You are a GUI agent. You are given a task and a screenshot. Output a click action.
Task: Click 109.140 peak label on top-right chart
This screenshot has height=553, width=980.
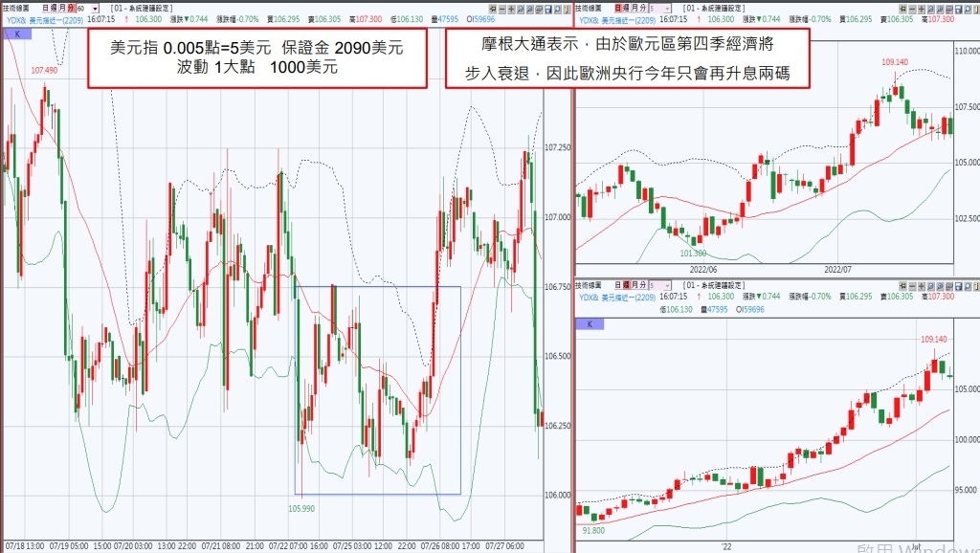point(895,62)
